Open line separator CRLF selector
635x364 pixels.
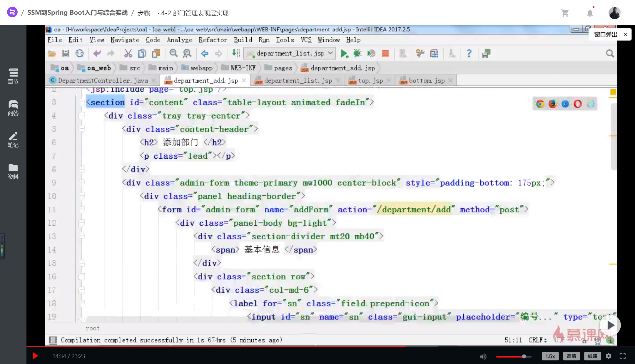pyautogui.click(x=538, y=340)
